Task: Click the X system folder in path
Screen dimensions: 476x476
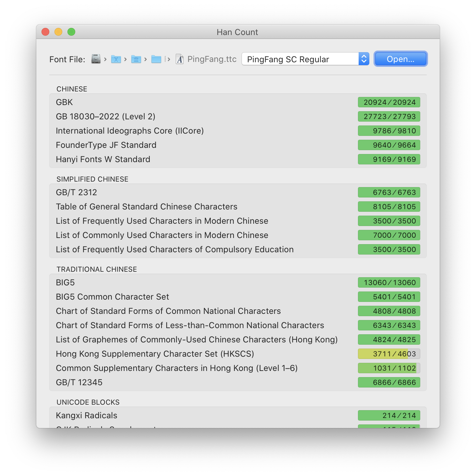Action: point(116,59)
